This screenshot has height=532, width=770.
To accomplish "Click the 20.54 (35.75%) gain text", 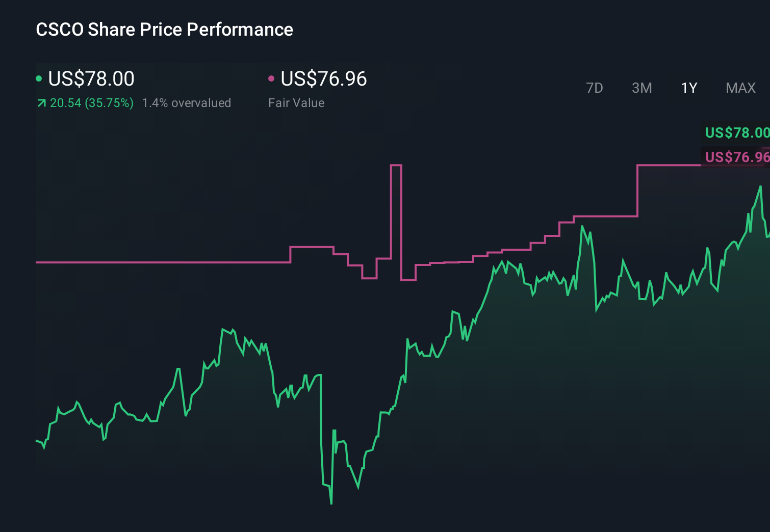I will click(x=91, y=103).
